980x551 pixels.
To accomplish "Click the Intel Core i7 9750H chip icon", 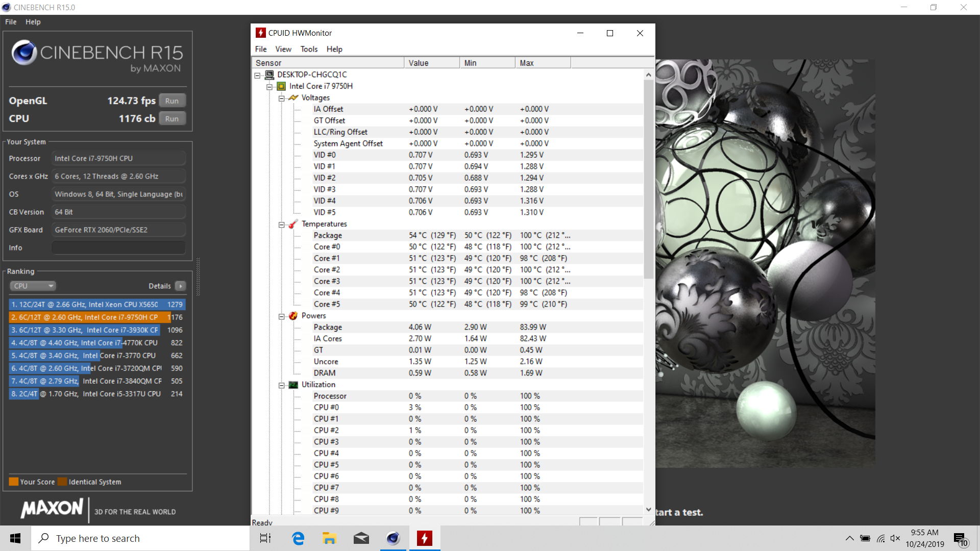I will pyautogui.click(x=281, y=86).
